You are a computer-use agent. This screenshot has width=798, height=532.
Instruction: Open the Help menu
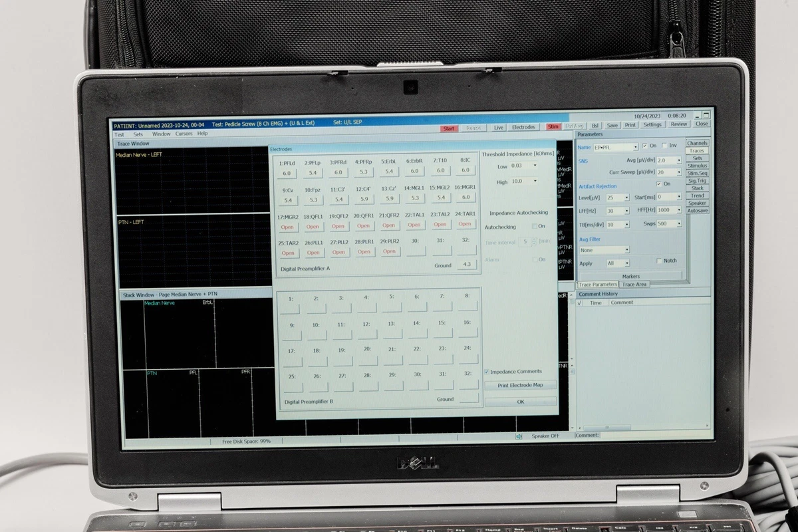pyautogui.click(x=202, y=134)
